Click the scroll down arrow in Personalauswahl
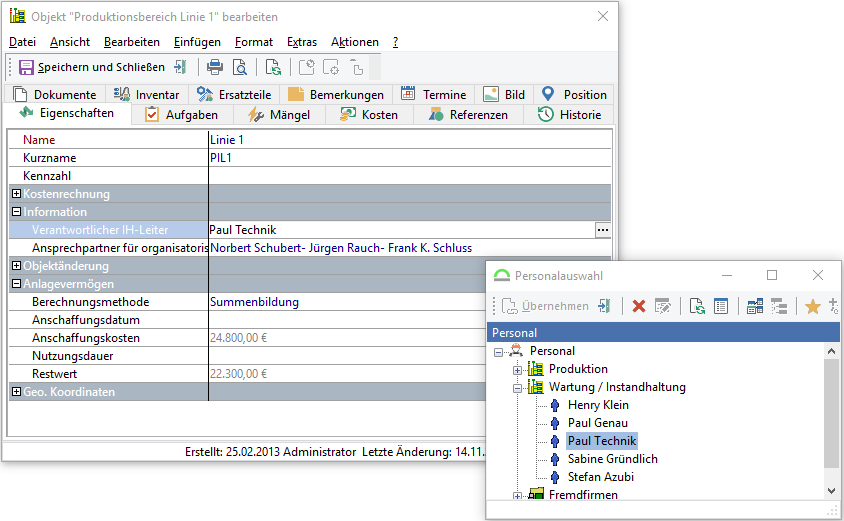844x521 pixels. [x=831, y=491]
